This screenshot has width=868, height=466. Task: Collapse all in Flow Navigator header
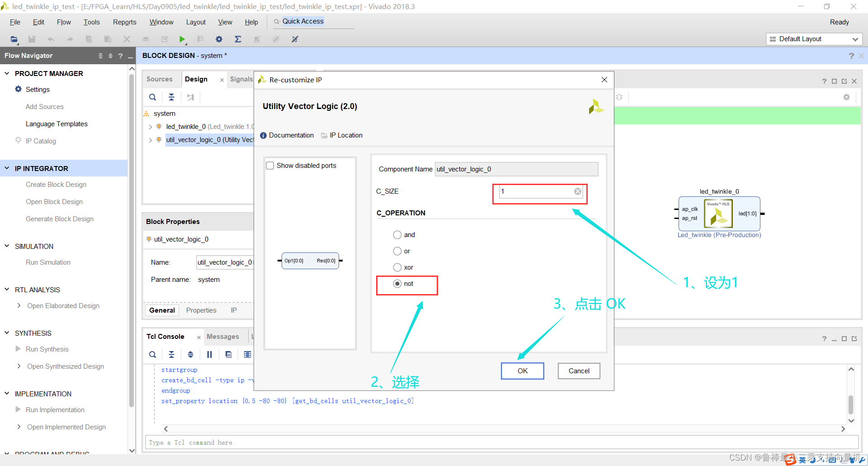(x=100, y=56)
